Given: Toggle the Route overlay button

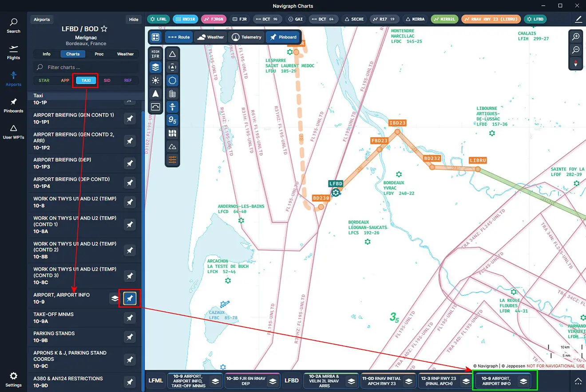Looking at the screenshot, I should (x=179, y=37).
